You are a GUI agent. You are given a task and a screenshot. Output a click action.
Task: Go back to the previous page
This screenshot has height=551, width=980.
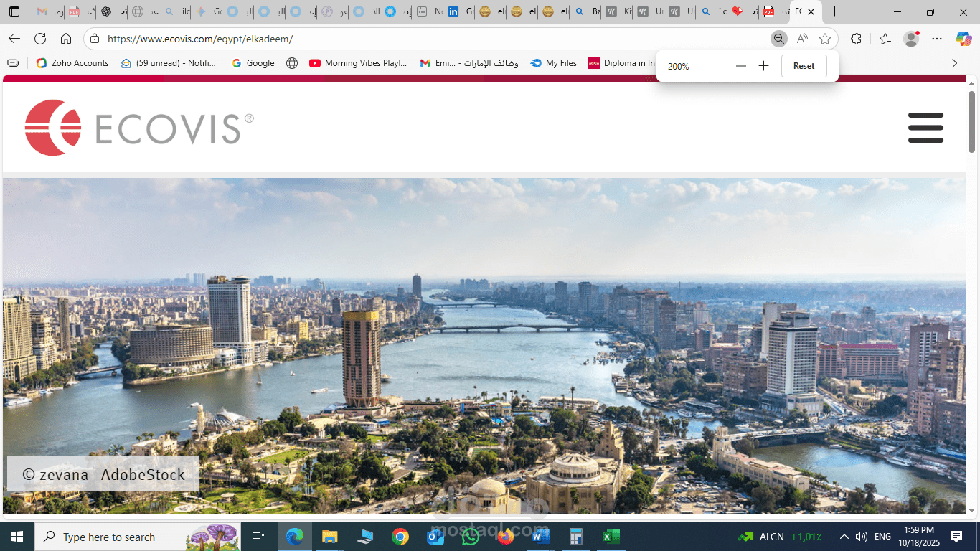coord(14,39)
